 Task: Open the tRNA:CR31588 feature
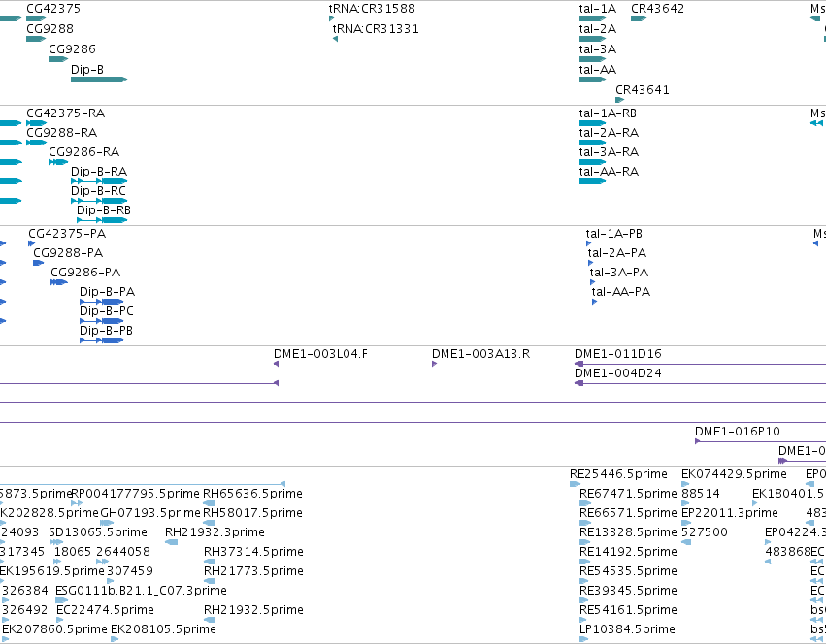pos(331,18)
